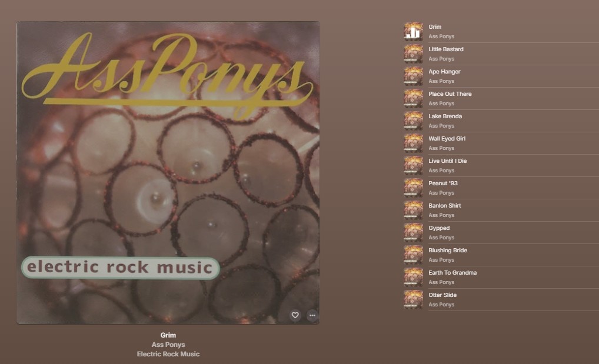This screenshot has height=364, width=599.
Task: Click Ass Ponys artist under Peanut '93
Action: tap(441, 193)
